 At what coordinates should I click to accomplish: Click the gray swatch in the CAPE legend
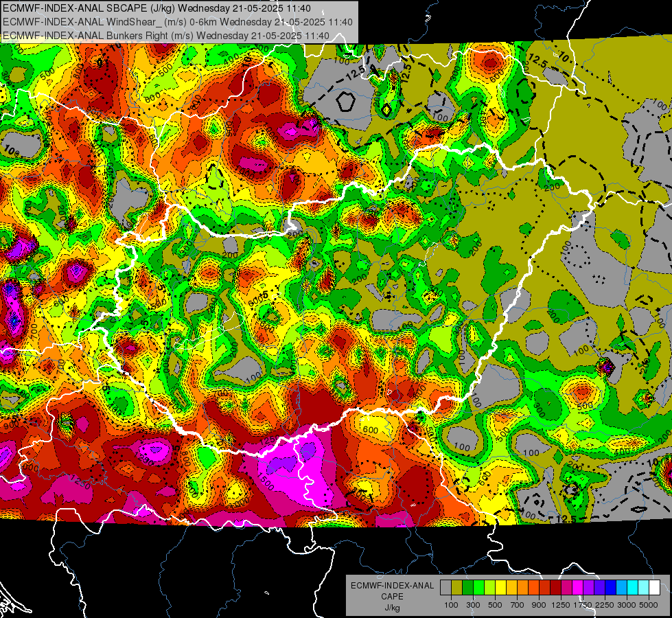[445, 588]
